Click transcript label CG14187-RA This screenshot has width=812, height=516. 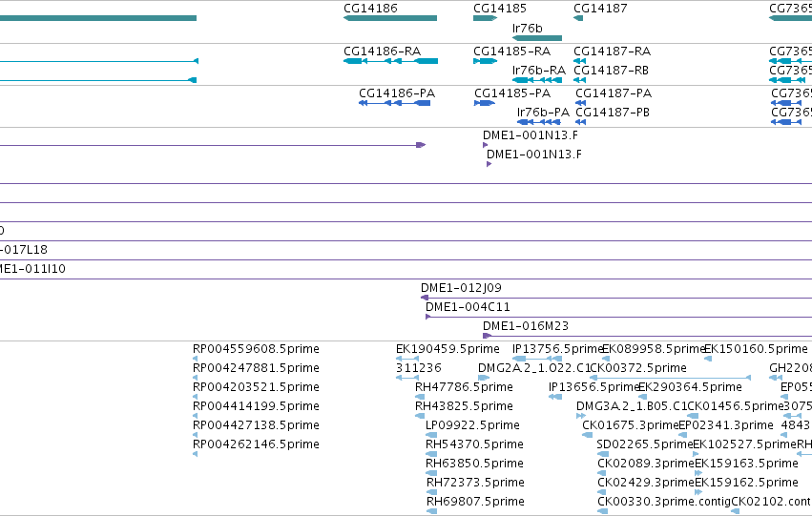pos(613,52)
